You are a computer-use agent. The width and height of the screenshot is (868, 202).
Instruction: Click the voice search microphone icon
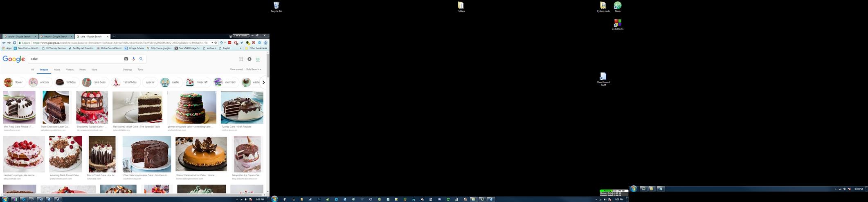[x=134, y=59]
